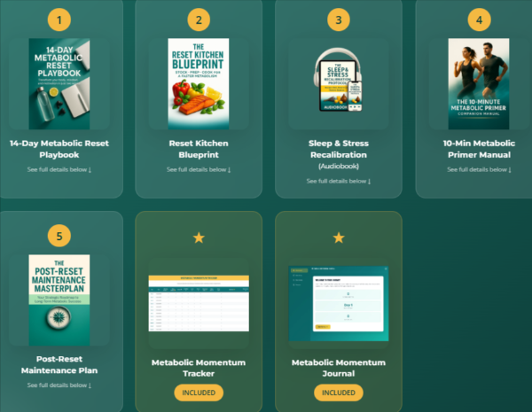Click 'See full details below' under Maintenance Plan
532x412 pixels.
(59, 385)
